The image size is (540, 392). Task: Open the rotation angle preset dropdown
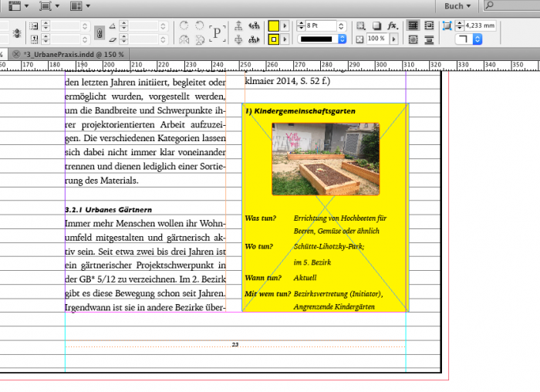163,25
